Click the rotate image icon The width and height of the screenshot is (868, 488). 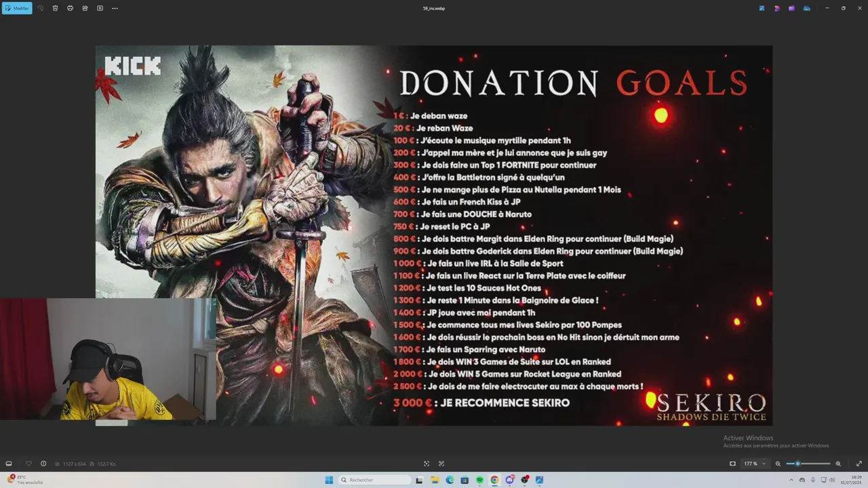tap(41, 8)
